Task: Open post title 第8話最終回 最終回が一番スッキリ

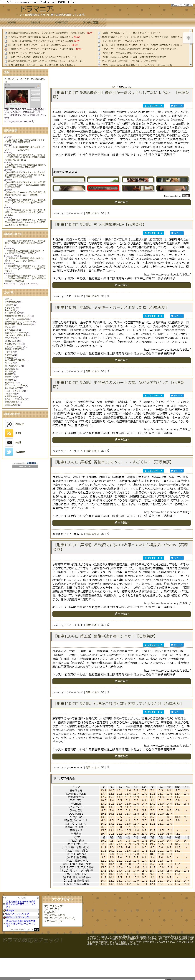Action: (121, 95)
